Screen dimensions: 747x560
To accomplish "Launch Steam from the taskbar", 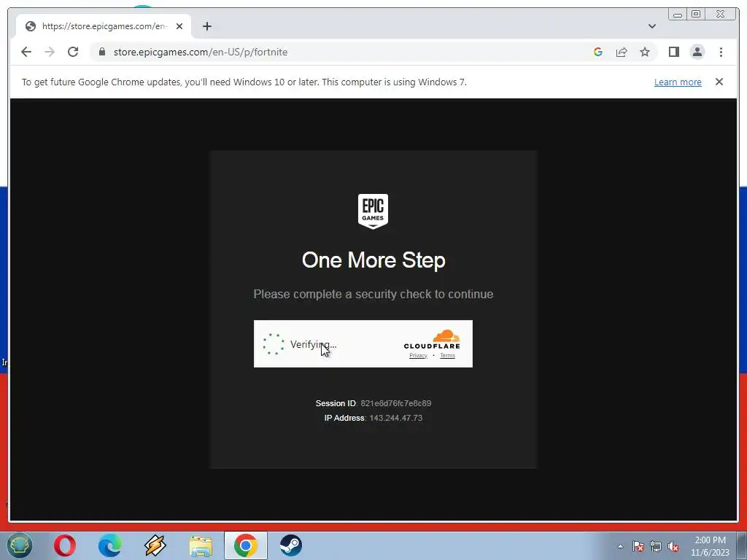I will [x=290, y=545].
